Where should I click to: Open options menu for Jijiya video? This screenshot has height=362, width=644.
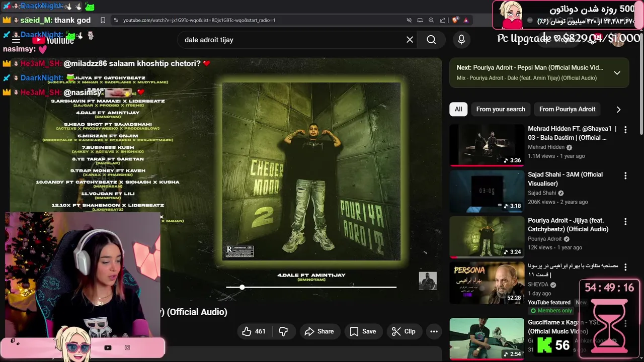625,221
